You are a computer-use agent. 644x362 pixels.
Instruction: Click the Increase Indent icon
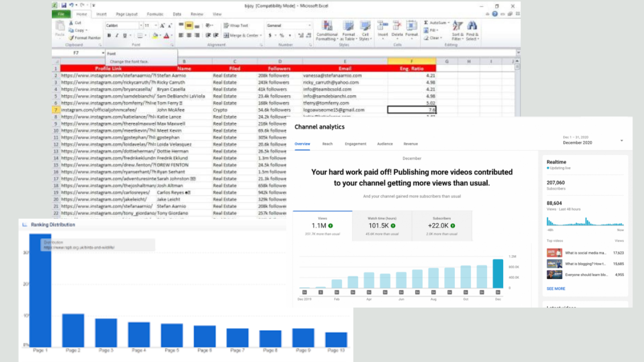point(216,35)
